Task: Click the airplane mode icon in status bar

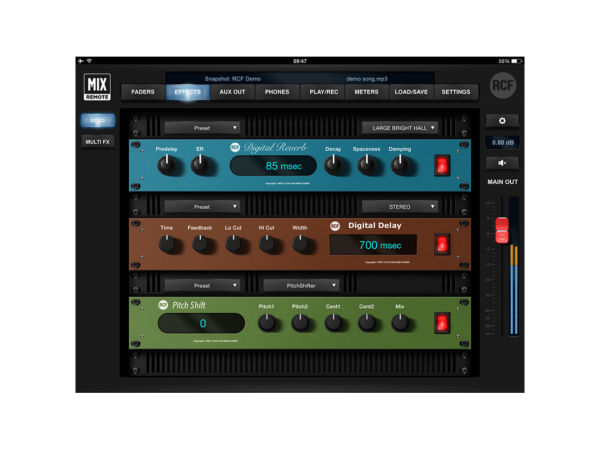Action: point(80,61)
